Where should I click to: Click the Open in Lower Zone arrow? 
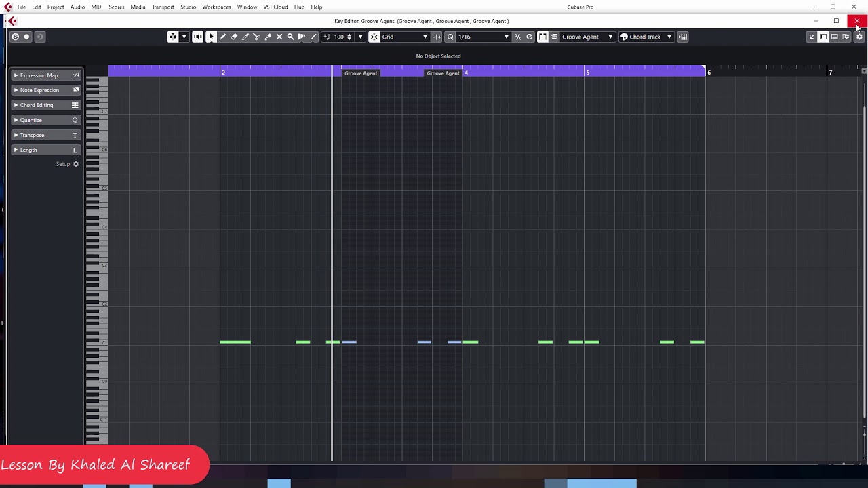(812, 37)
